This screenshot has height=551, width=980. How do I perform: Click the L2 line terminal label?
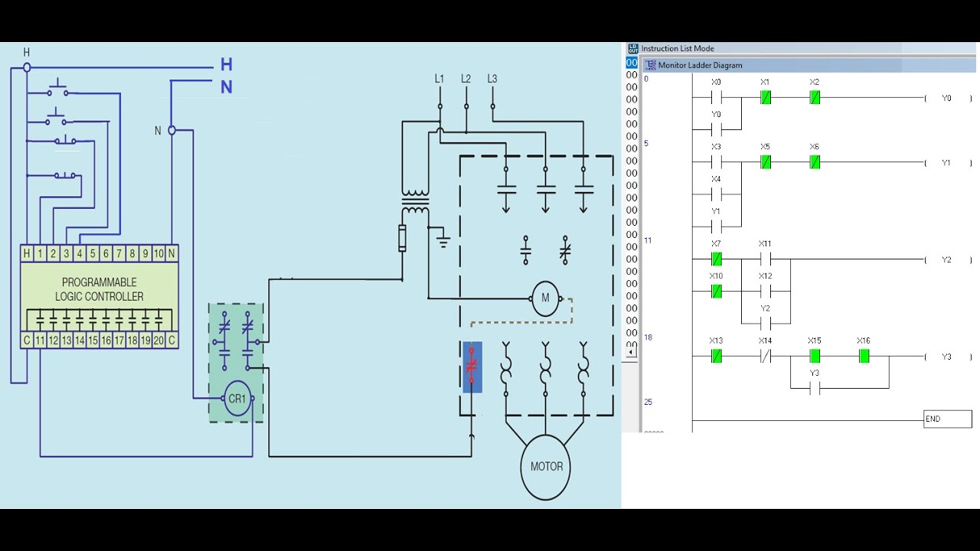[465, 79]
